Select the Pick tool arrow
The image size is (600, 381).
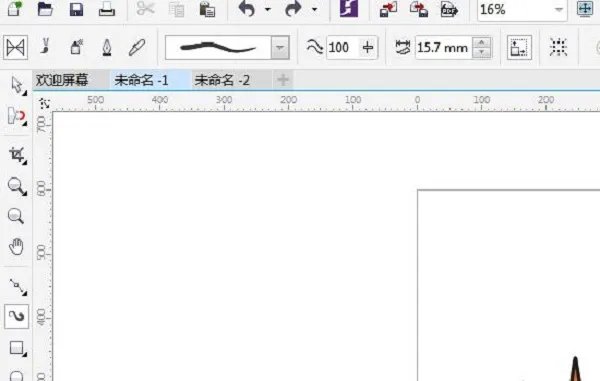(16, 85)
